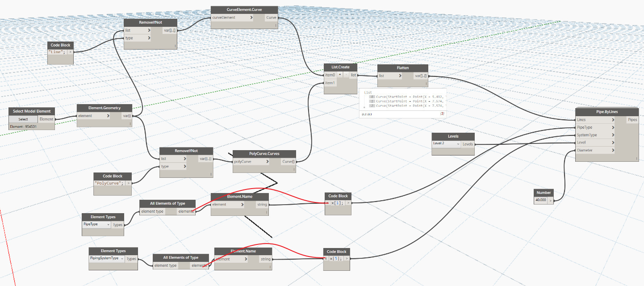This screenshot has height=286, width=644.
Task: Click the x[1] Code Block output arrow
Action: pos(348,203)
